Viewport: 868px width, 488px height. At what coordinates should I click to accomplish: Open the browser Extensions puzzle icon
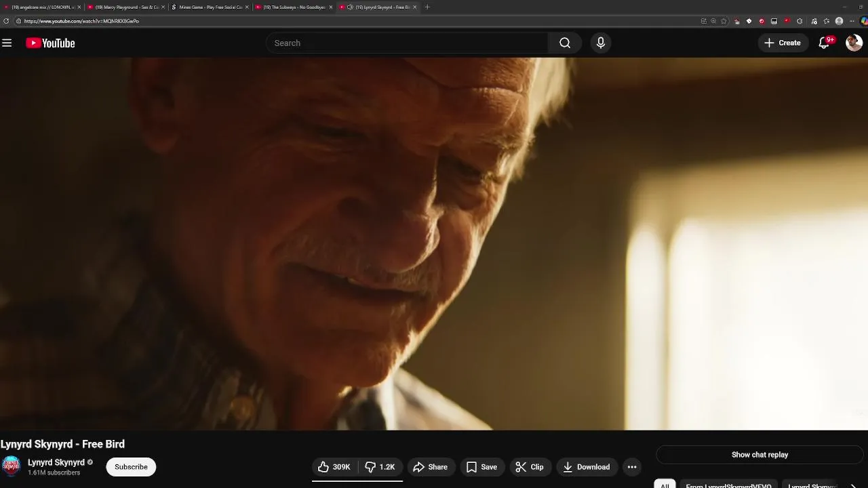coord(800,21)
